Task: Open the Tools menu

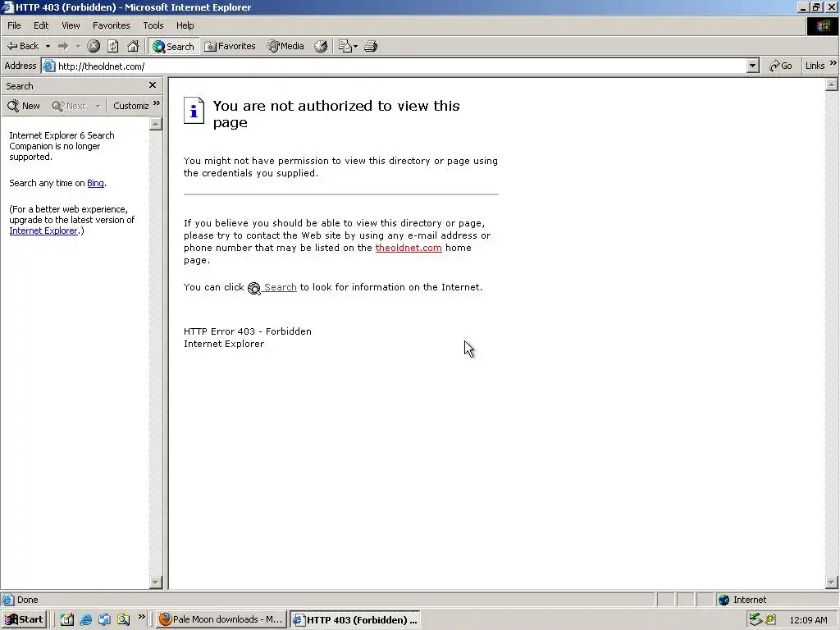Action: click(153, 25)
